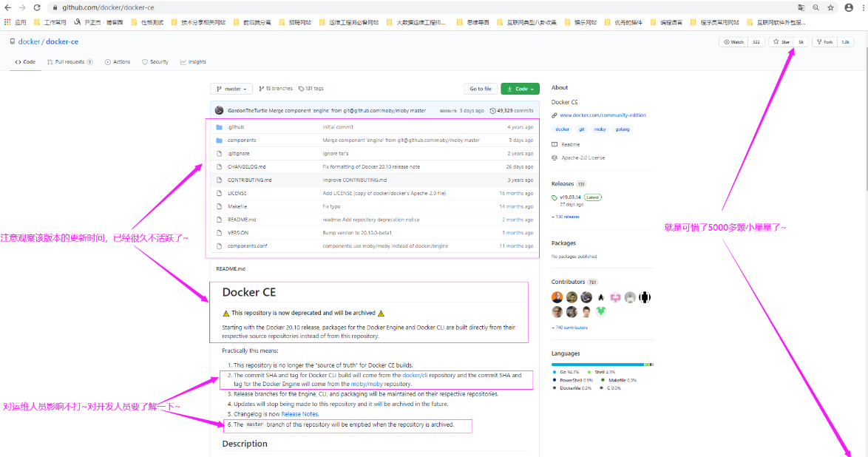This screenshot has width=868, height=457.
Task: Open the LICENSE file
Action: click(237, 193)
